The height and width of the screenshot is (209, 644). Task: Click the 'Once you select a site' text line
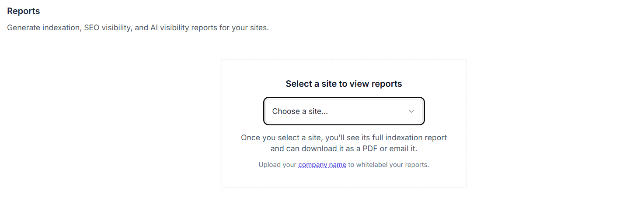(x=344, y=138)
